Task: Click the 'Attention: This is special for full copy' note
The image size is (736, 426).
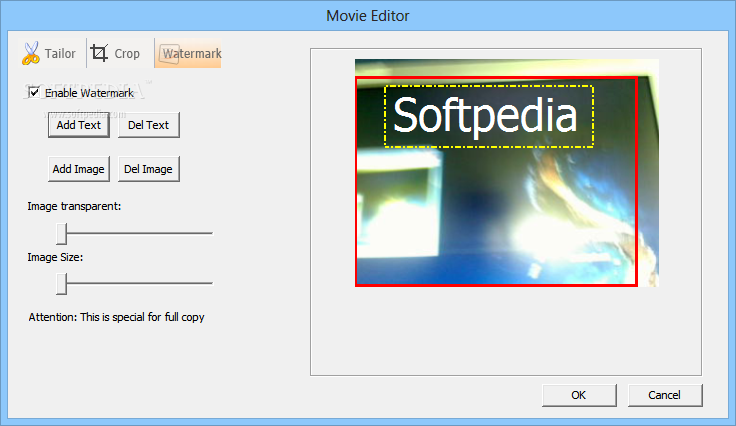Action: (116, 317)
